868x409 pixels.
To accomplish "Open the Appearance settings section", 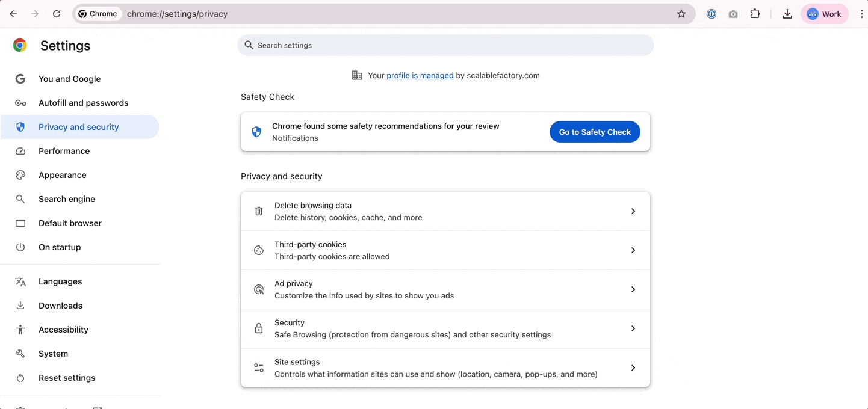I will click(62, 175).
